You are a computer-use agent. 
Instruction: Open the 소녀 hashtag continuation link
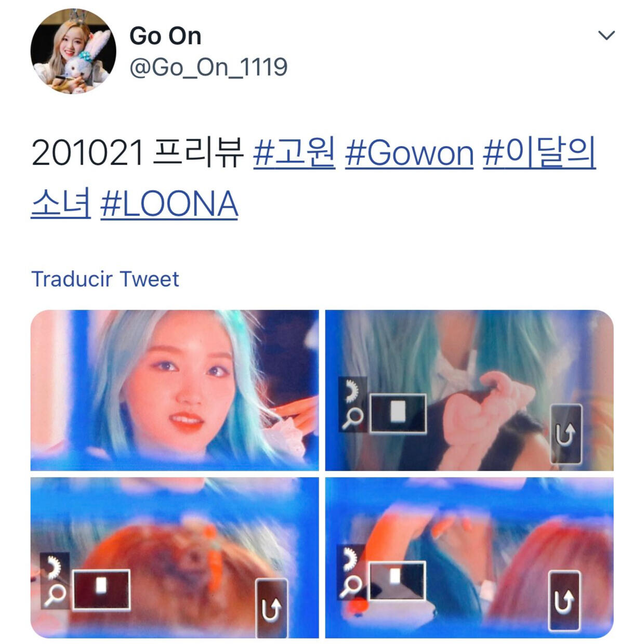point(61,203)
